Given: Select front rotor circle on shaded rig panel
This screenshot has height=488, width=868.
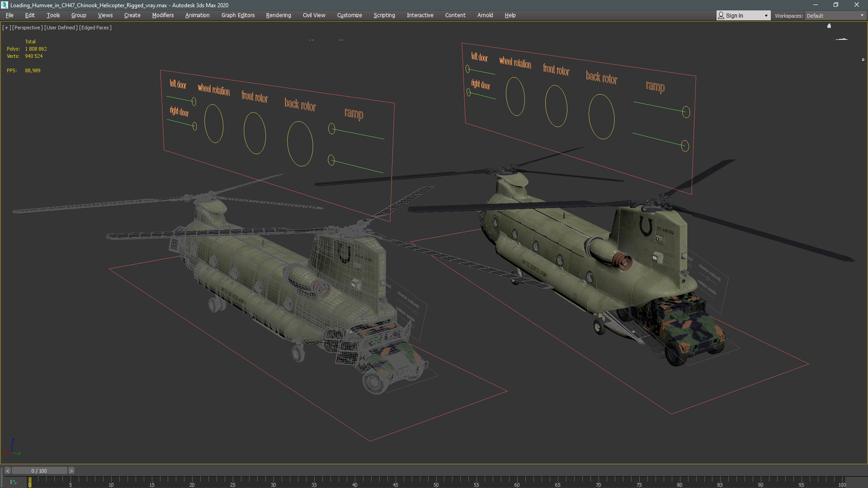Looking at the screenshot, I should (556, 106).
